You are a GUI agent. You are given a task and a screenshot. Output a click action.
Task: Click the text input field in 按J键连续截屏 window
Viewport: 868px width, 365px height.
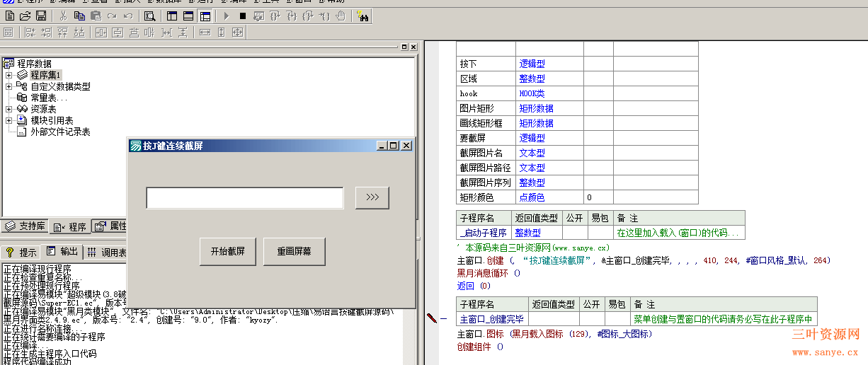pyautogui.click(x=245, y=198)
